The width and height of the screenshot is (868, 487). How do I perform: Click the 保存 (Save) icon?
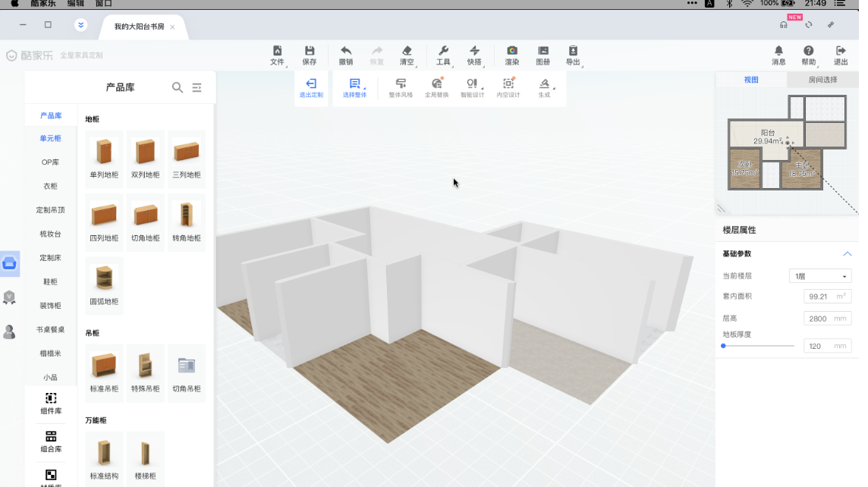(309, 51)
